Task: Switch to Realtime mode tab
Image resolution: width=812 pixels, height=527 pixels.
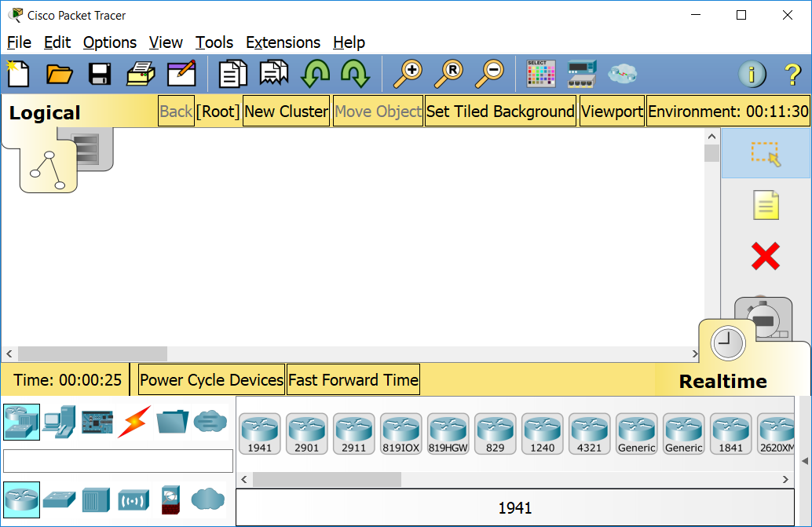Action: tap(722, 381)
